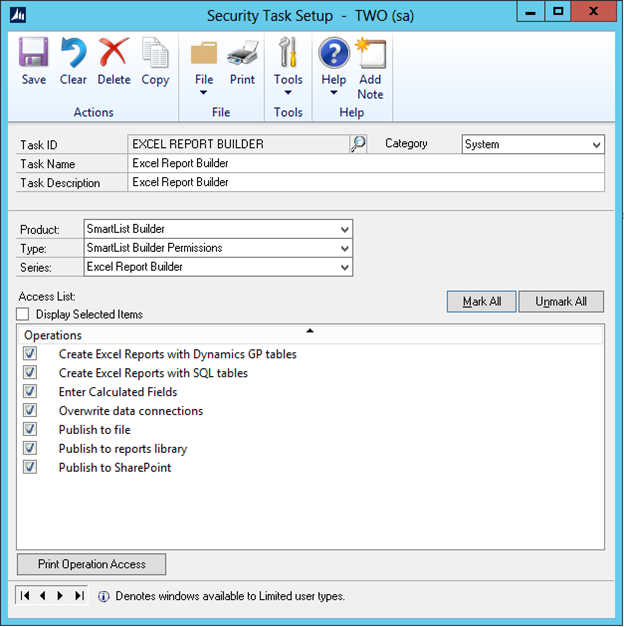Check the Display Selected Items box
The width and height of the screenshot is (624, 627).
tap(23, 314)
